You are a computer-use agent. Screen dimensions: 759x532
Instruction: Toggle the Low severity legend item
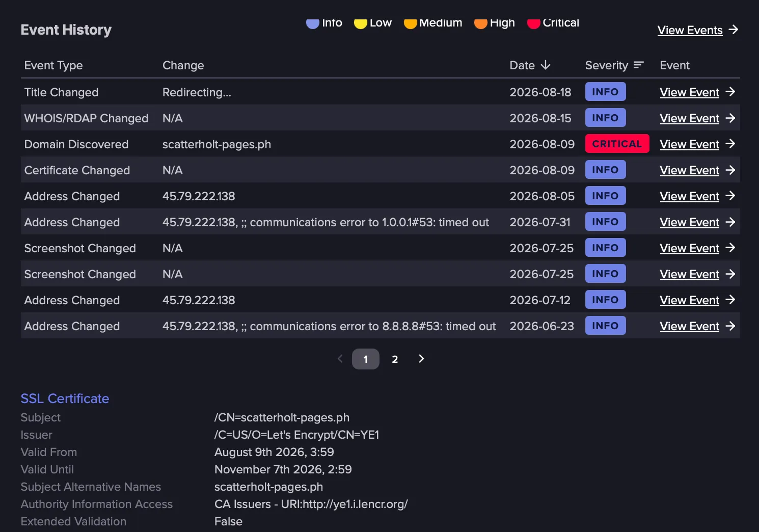pyautogui.click(x=373, y=23)
